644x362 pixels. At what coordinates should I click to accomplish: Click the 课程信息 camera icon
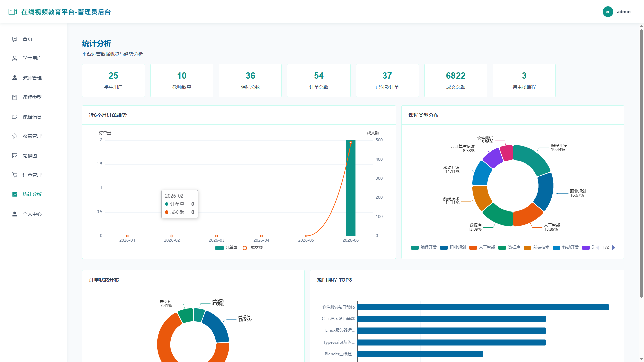[x=15, y=117]
